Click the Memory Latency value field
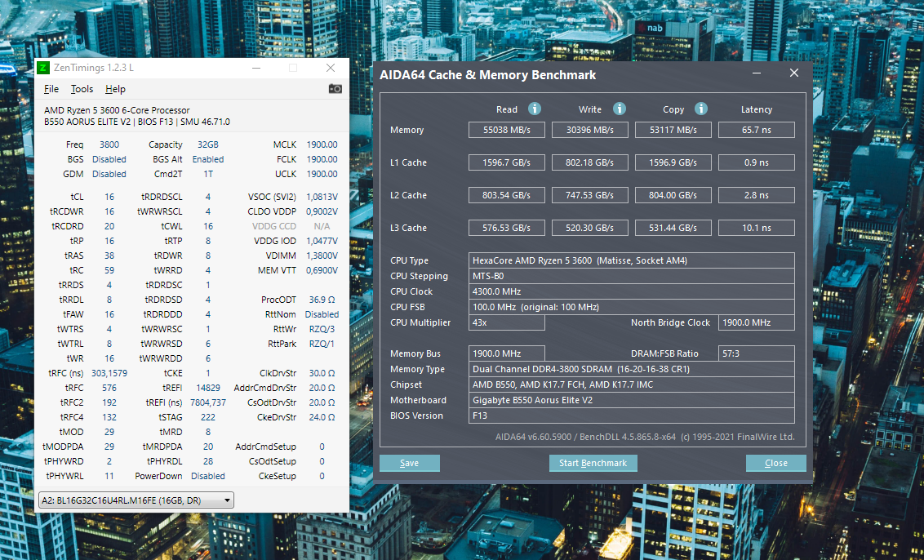 (756, 130)
